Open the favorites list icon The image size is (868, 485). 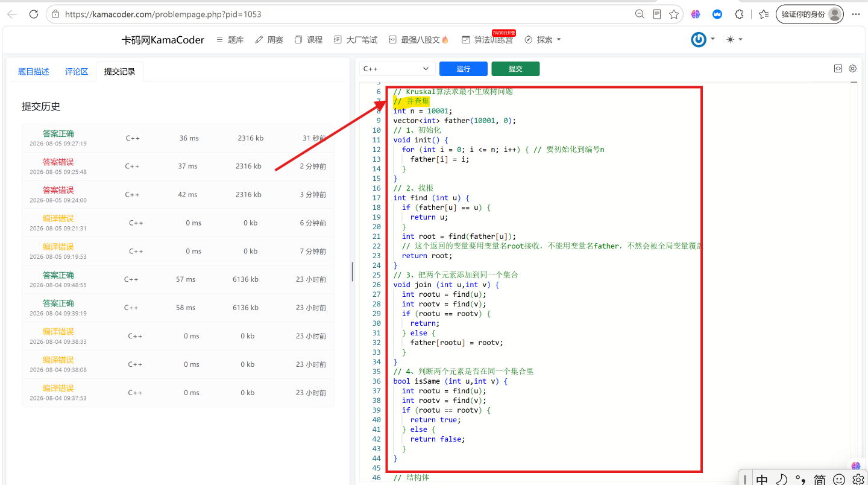(x=764, y=14)
